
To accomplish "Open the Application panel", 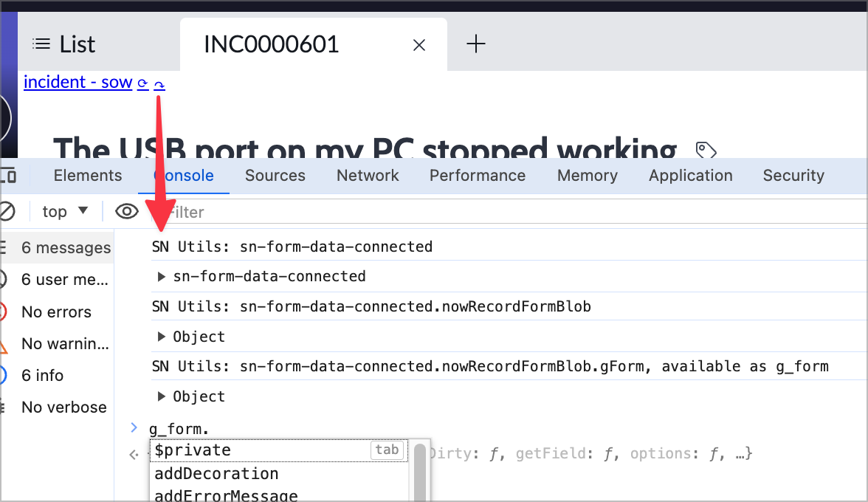I will [690, 176].
